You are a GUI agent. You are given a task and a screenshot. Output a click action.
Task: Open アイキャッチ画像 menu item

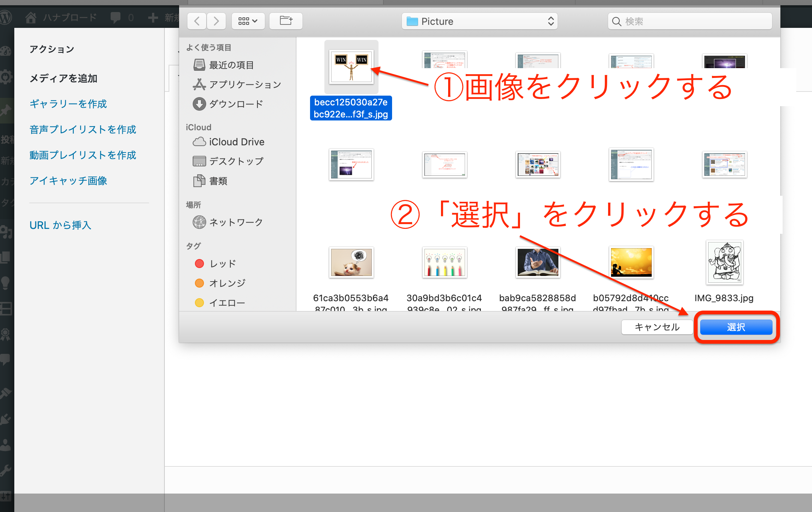(68, 181)
